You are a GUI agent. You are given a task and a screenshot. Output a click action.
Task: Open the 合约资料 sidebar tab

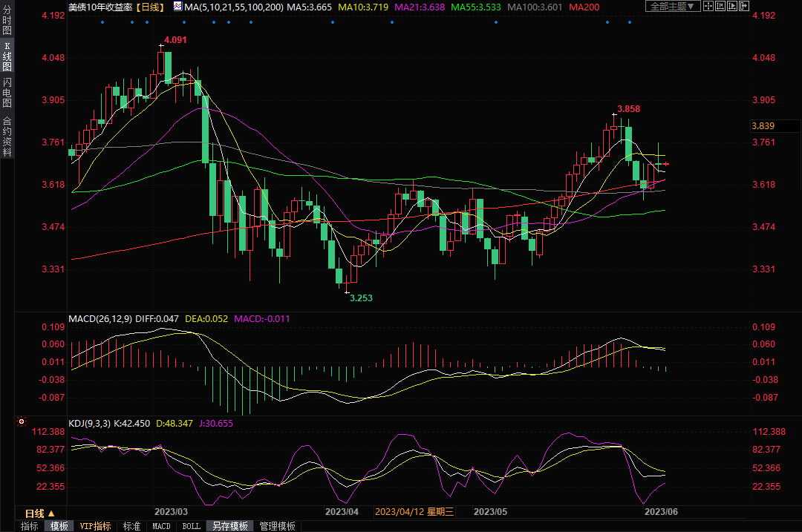(x=7, y=136)
